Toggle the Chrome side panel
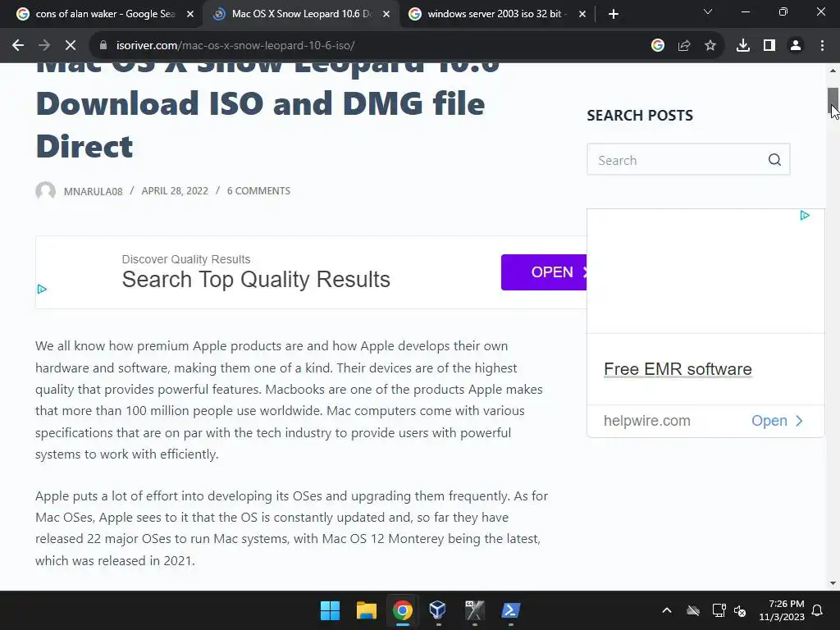This screenshot has width=840, height=630. pyautogui.click(x=769, y=46)
